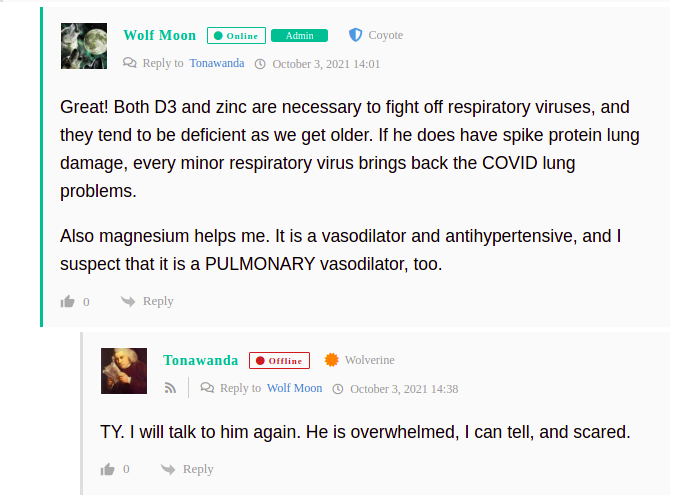685x496 pixels.
Task: Click clock icon beside October 3, 2021 14:01
Action: pos(260,64)
